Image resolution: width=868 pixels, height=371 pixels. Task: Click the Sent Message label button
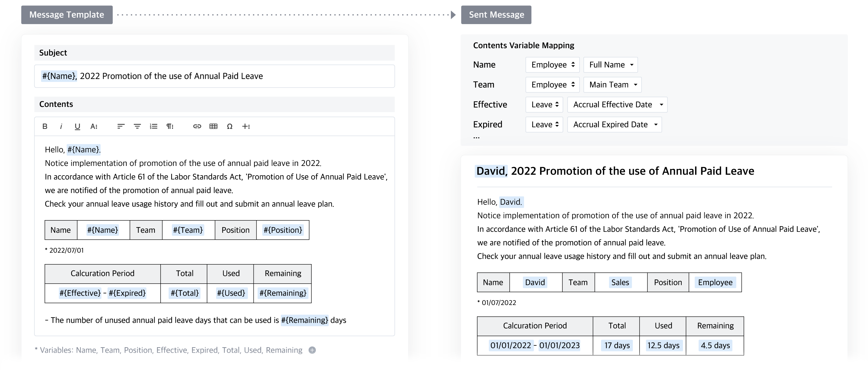(496, 15)
